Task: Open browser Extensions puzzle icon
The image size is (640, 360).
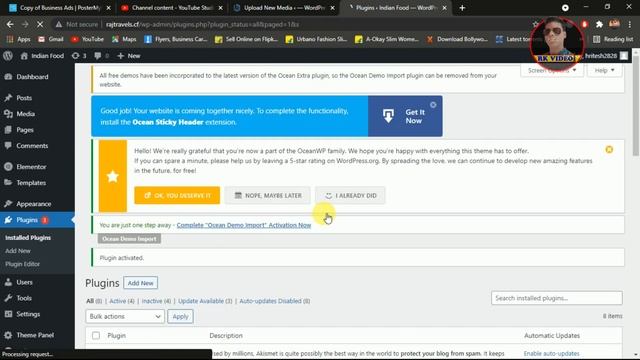Action: tap(599, 24)
